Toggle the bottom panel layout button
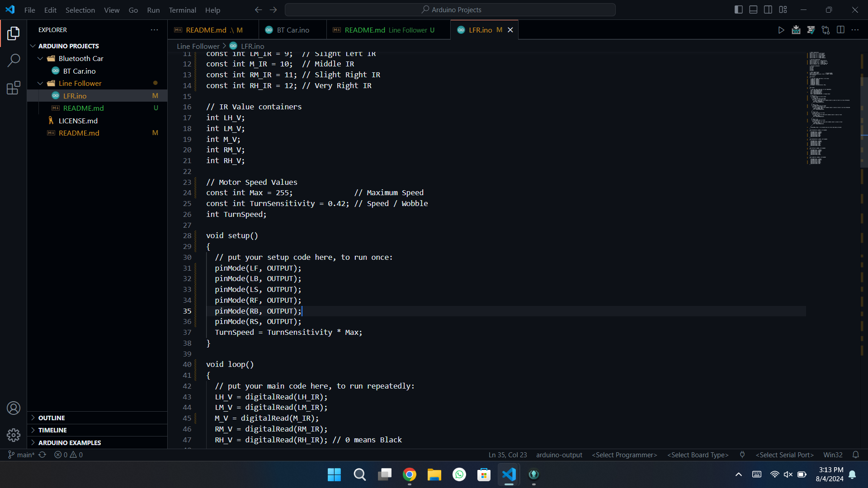Screen dimensions: 868x488 tap(753, 9)
